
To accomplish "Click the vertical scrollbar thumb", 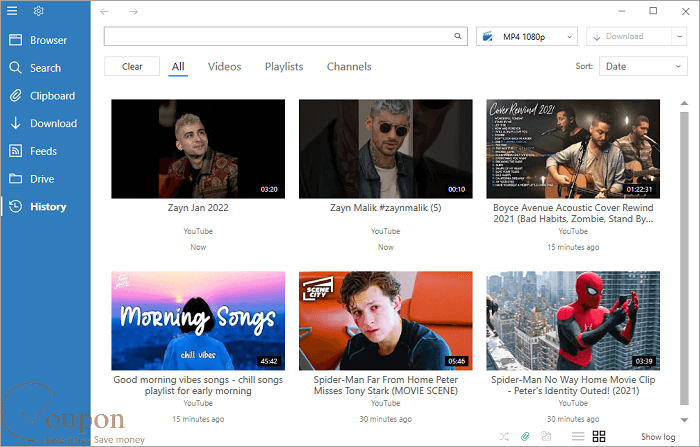I will pos(684,258).
